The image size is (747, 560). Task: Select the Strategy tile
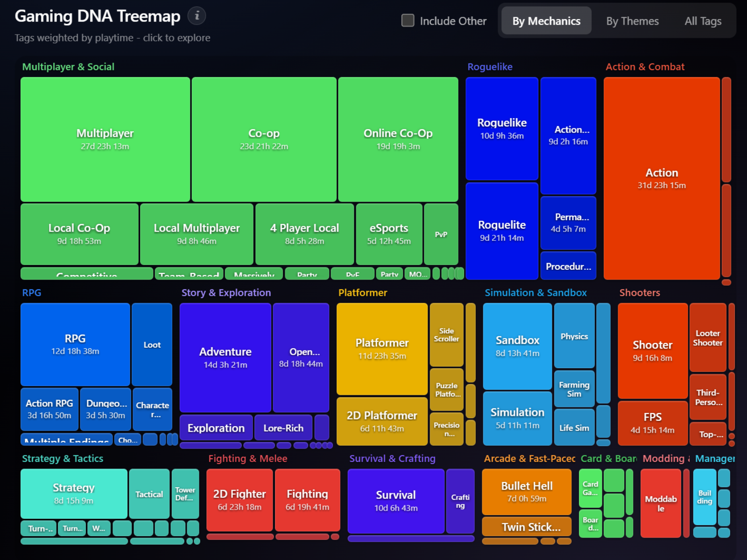(74, 493)
